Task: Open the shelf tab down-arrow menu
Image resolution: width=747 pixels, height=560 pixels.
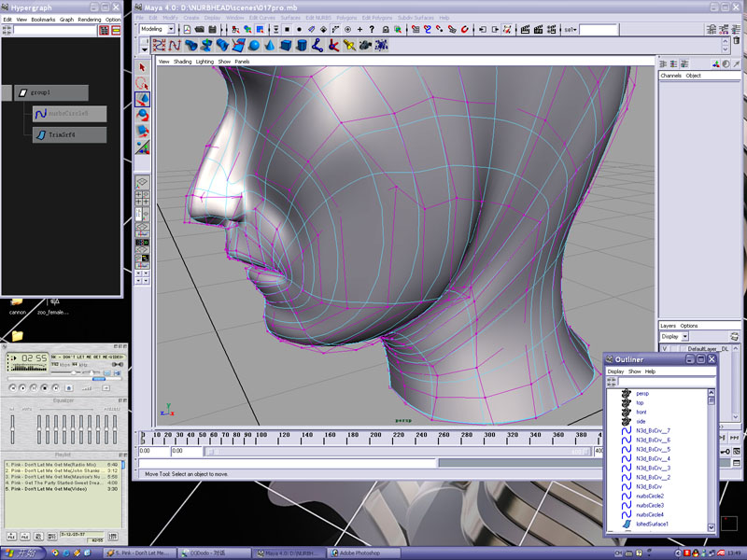Action: coord(145,49)
